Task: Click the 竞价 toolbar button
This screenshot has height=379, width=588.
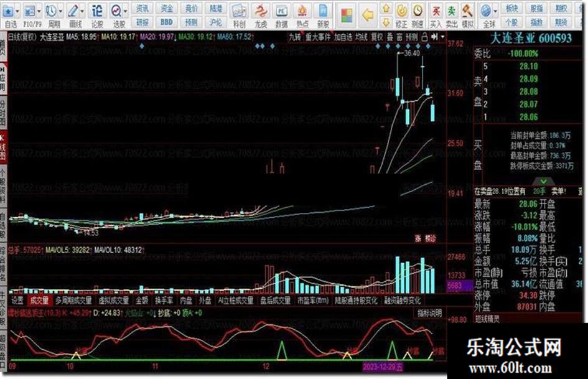Action: click(x=191, y=8)
